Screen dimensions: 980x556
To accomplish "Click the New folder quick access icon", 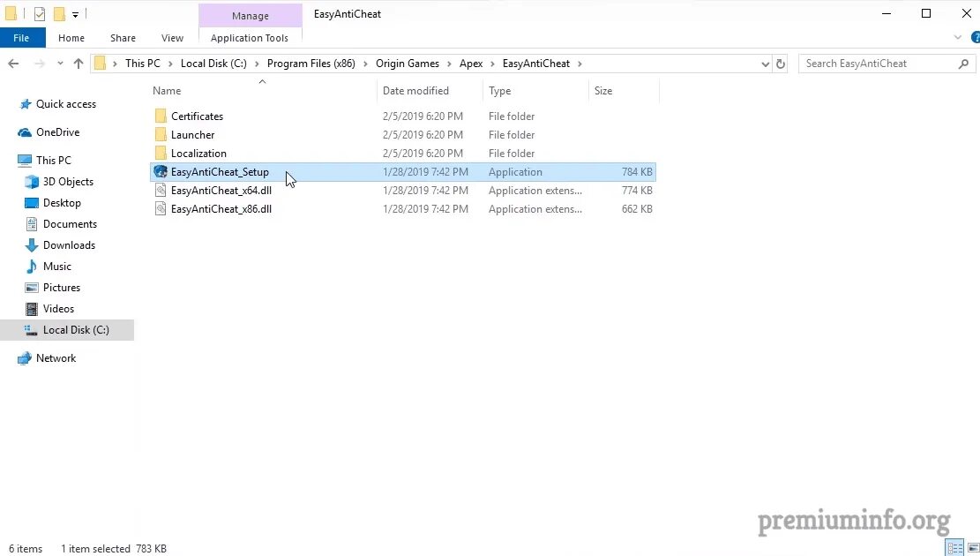I will tap(59, 14).
